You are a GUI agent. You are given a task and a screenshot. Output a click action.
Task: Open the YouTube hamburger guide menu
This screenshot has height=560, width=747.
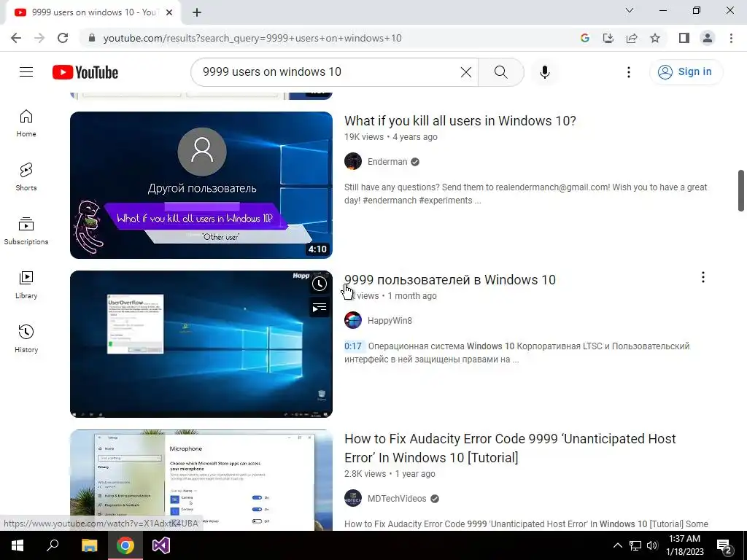click(26, 72)
